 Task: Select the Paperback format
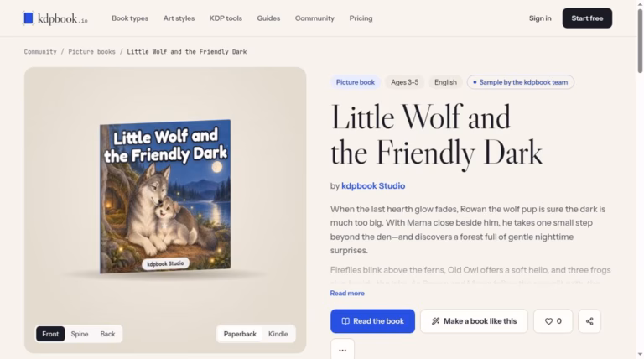click(240, 334)
